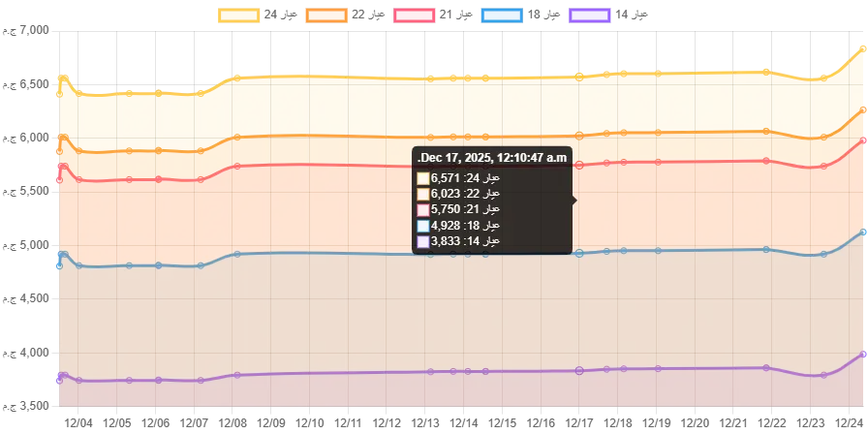Click highlighted blue data point below the tooltip

(579, 254)
